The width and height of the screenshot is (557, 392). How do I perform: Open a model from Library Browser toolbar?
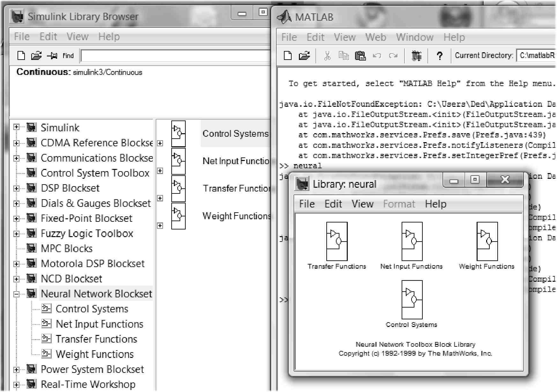coord(36,56)
